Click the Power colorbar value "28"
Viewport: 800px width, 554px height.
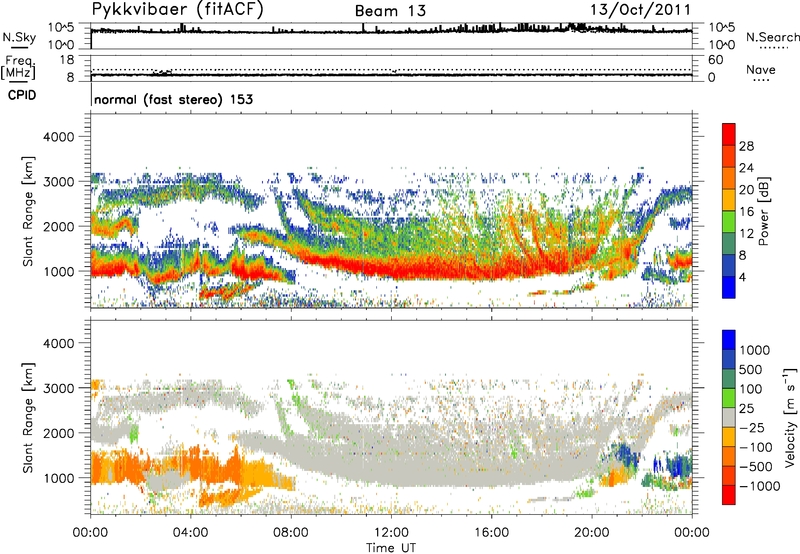click(x=746, y=146)
